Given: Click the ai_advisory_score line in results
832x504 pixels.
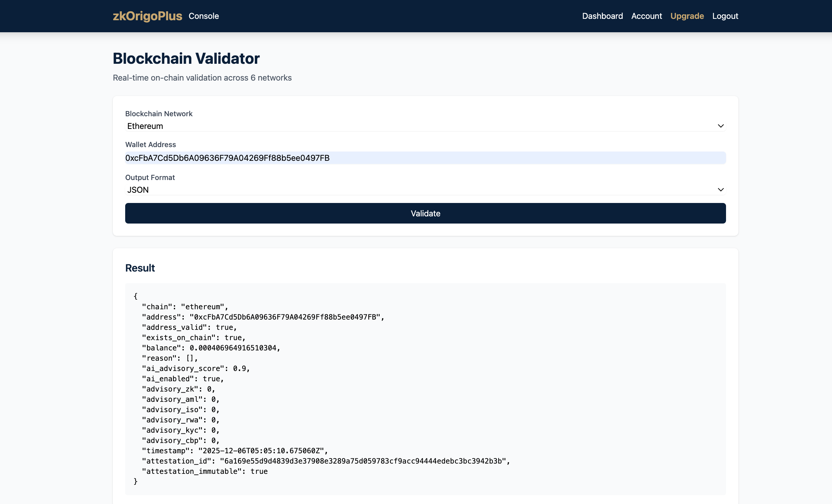Looking at the screenshot, I should point(195,368).
